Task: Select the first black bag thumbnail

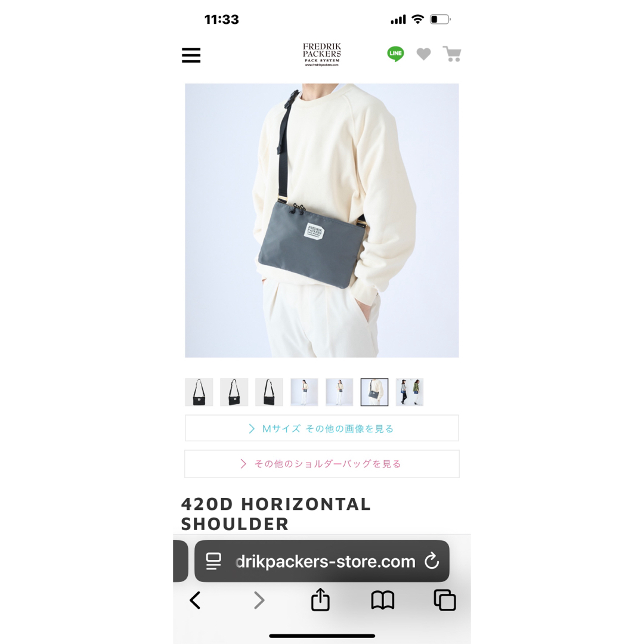Action: (x=199, y=392)
